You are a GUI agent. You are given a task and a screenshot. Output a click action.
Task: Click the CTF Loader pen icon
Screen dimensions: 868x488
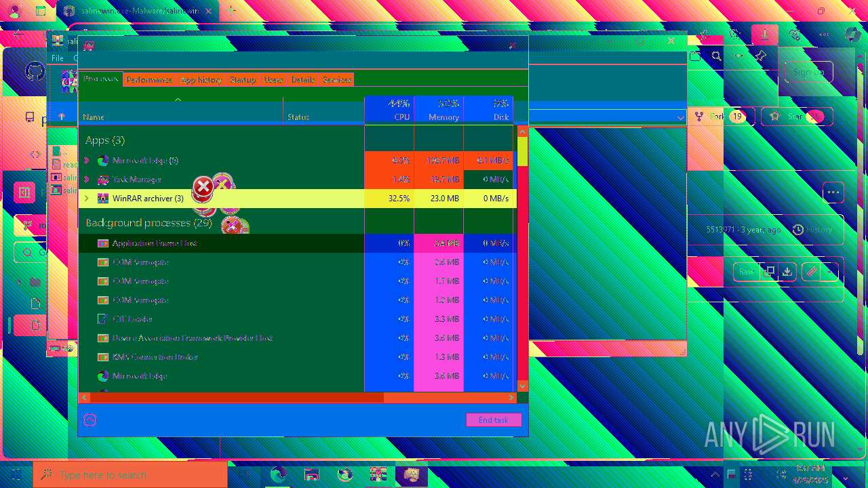pos(103,319)
